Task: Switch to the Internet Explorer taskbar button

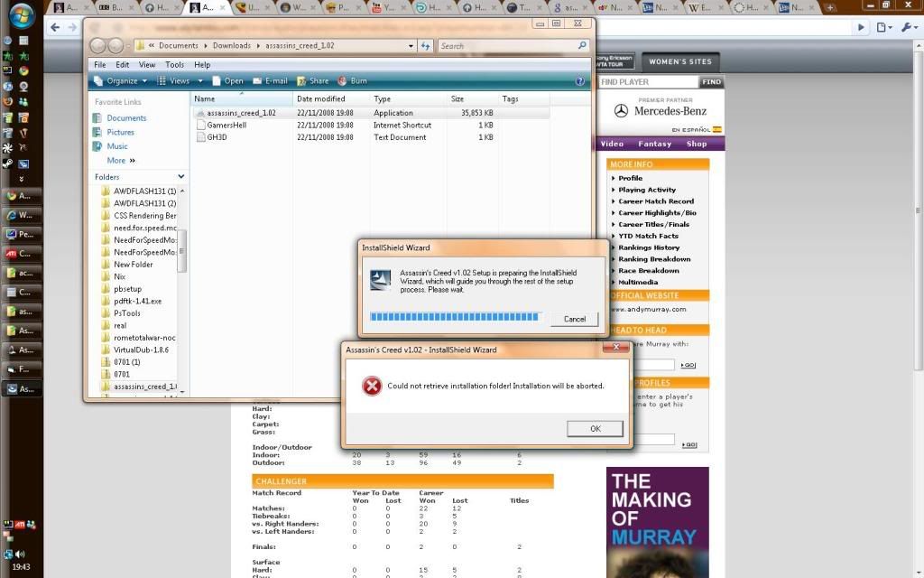Action: pyautogui.click(x=22, y=215)
